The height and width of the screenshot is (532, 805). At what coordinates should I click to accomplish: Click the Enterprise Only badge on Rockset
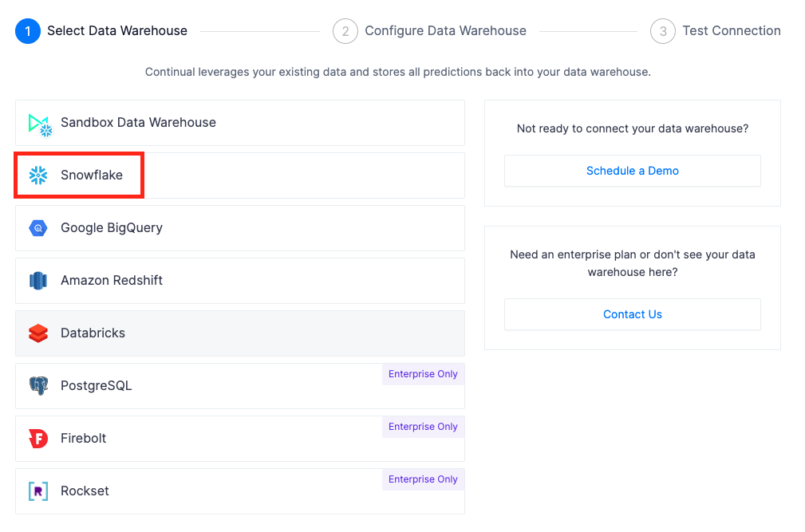(423, 479)
